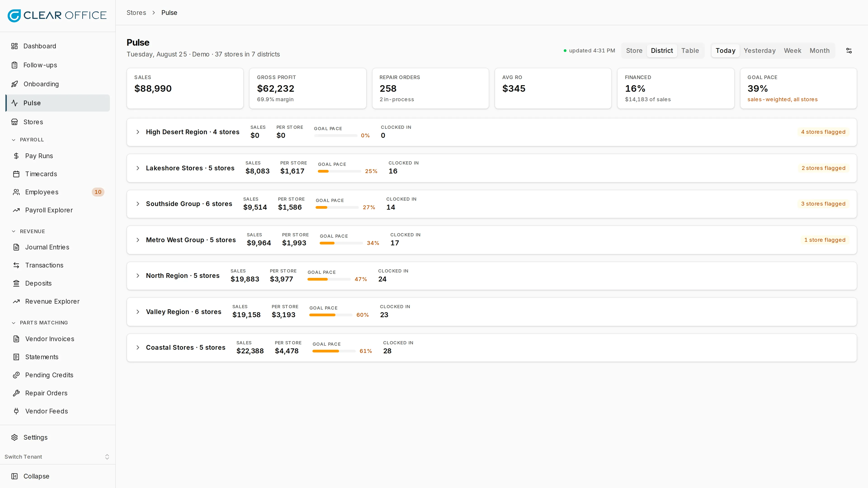Screen dimensions: 868x488
Task: Click the Pending Credits link icon
Action: tap(16, 375)
